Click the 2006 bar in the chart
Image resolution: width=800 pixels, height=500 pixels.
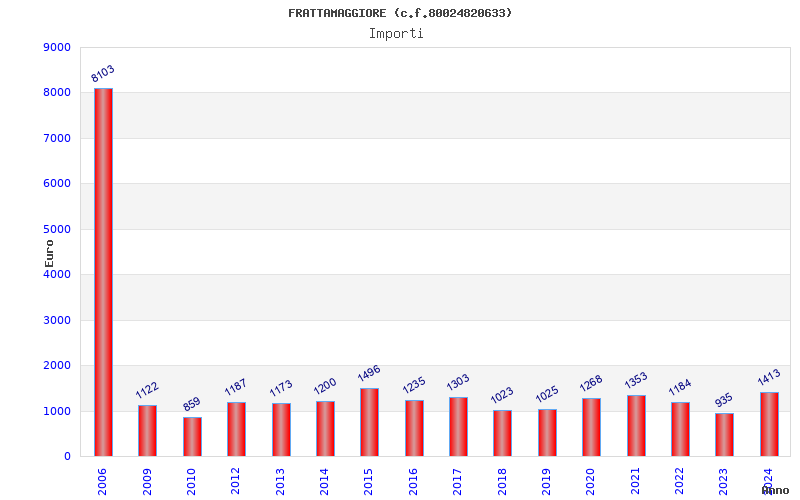(x=103, y=272)
